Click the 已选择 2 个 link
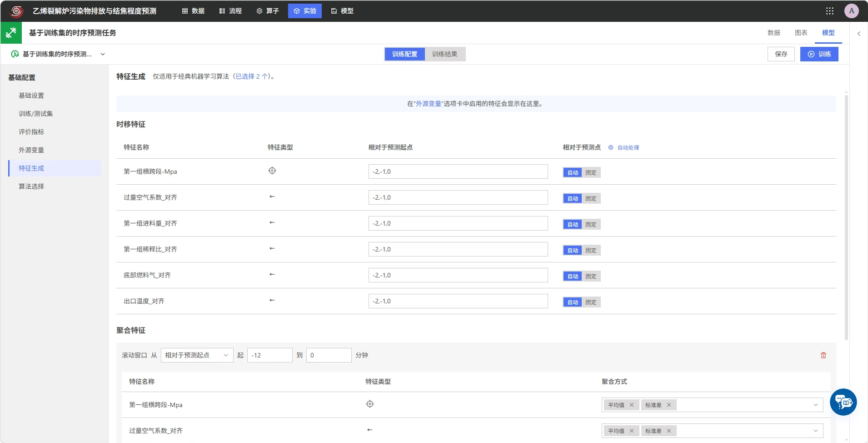 coord(252,76)
